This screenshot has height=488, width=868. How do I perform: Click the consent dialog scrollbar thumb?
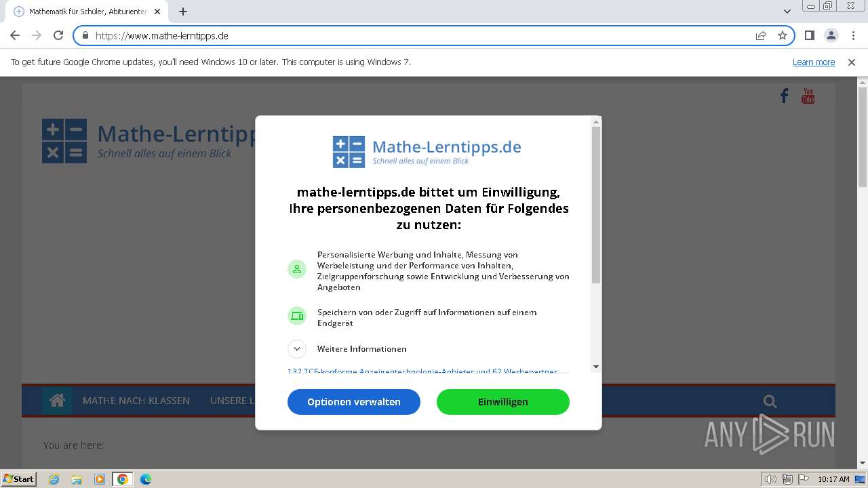click(x=596, y=205)
